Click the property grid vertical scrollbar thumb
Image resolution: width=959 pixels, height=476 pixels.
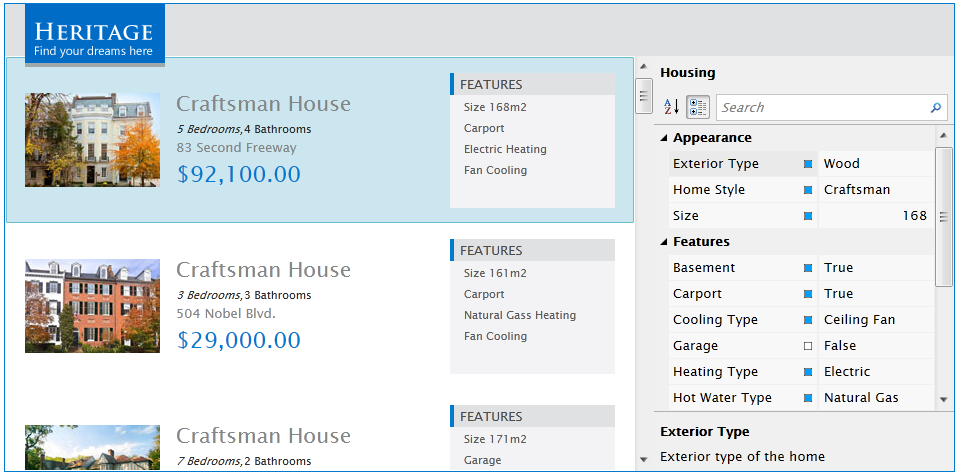pyautogui.click(x=943, y=216)
